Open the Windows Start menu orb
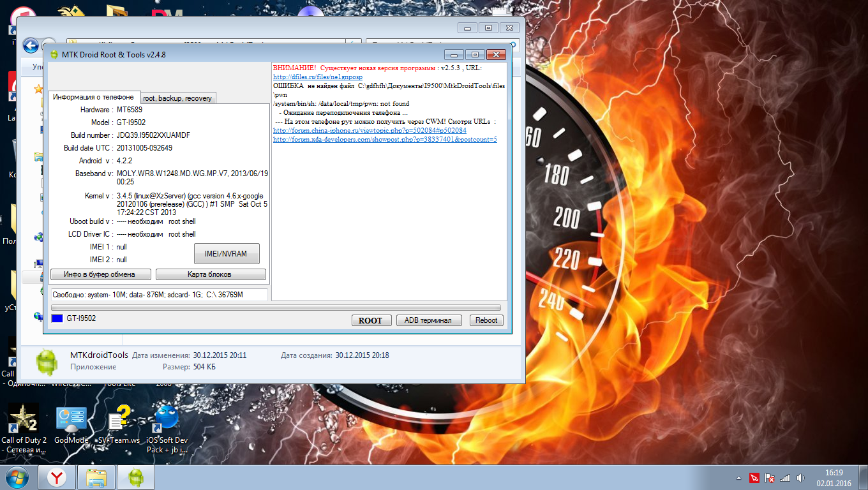Viewport: 868px width, 490px height. tap(17, 477)
